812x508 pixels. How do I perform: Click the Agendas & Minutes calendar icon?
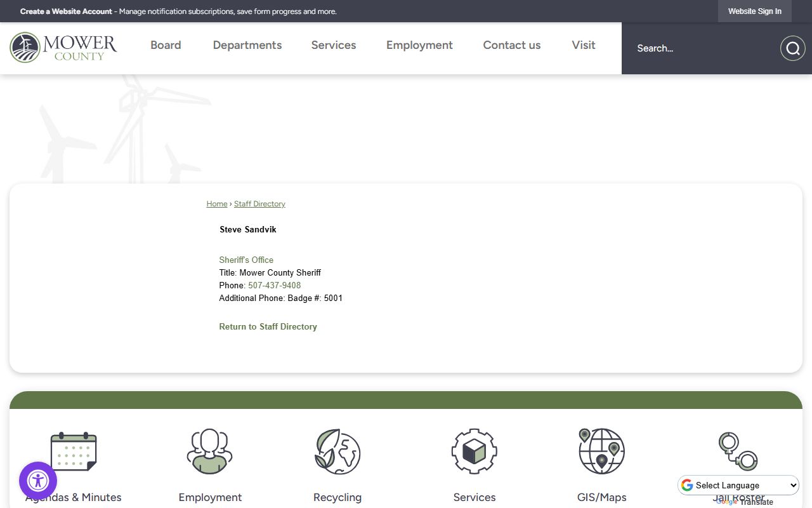click(74, 451)
